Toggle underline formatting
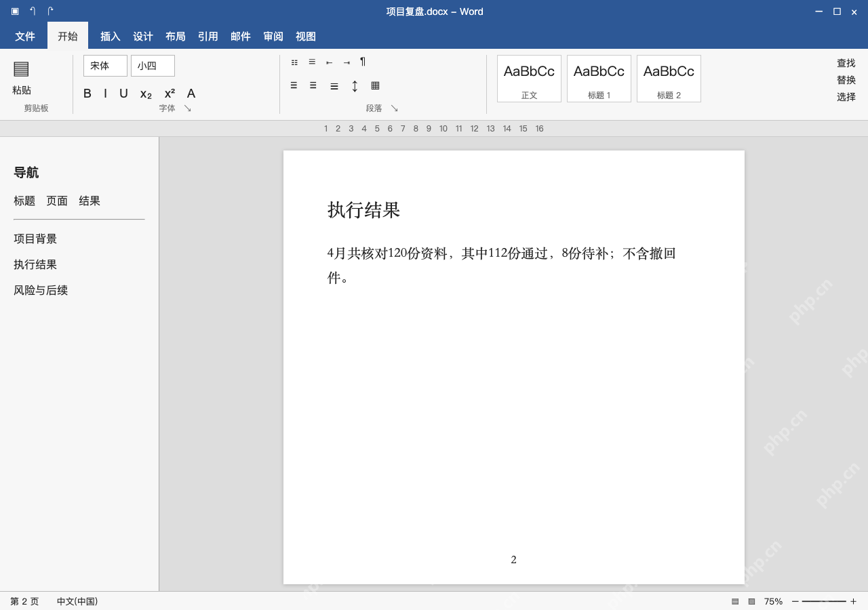The width and height of the screenshot is (868, 610). tap(123, 94)
